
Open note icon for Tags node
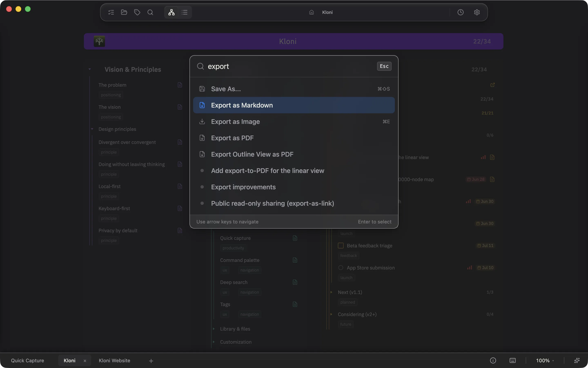(295, 304)
